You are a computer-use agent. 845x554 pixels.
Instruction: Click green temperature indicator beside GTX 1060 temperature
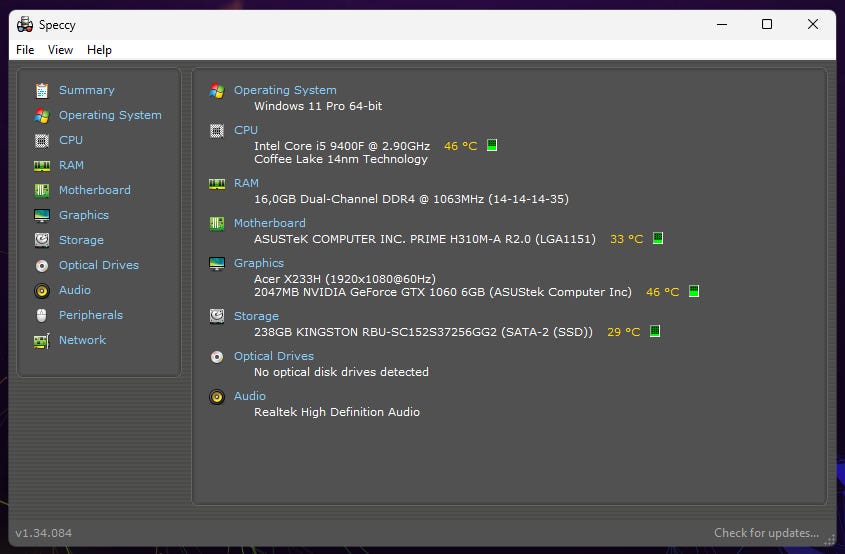[x=694, y=292]
